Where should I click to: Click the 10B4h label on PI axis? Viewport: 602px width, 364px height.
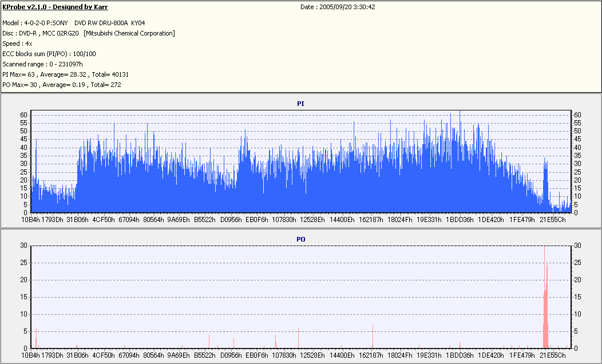(30, 220)
